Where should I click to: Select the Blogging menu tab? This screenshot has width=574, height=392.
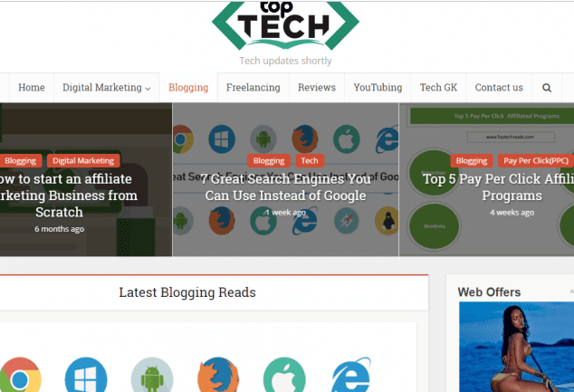point(188,88)
